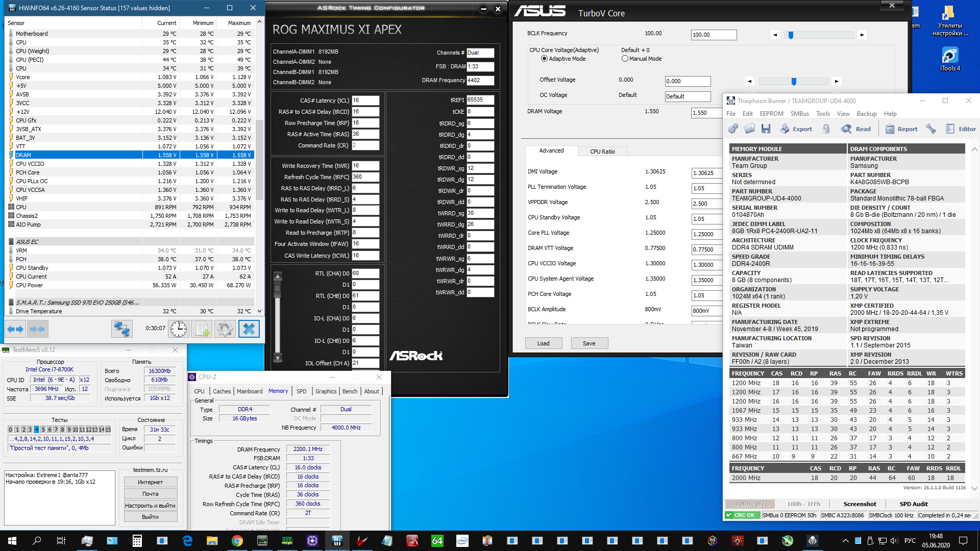Image resolution: width=980 pixels, height=551 pixels.
Task: Click the RTL list scroll down arrow
Action: tap(278, 358)
